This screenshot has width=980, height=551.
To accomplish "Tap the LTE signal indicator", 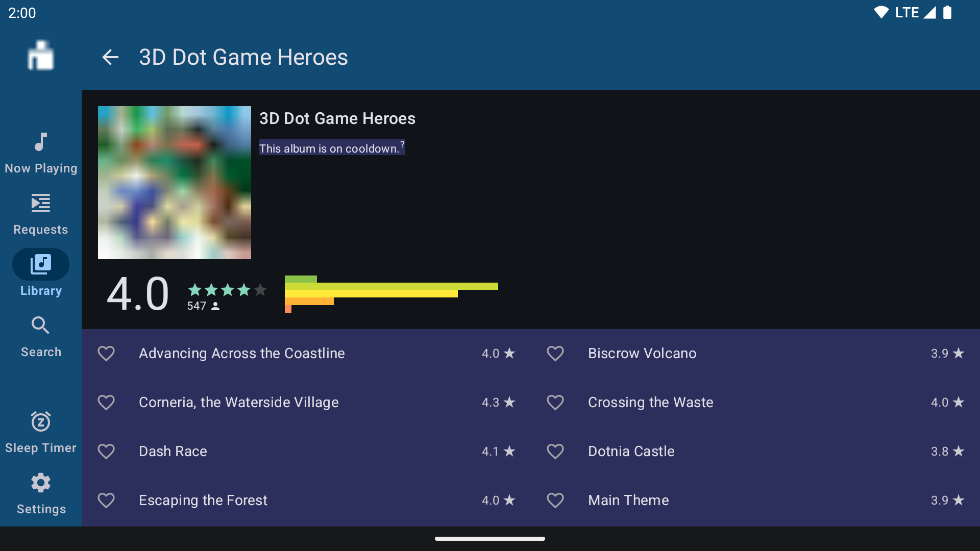I will pyautogui.click(x=916, y=12).
